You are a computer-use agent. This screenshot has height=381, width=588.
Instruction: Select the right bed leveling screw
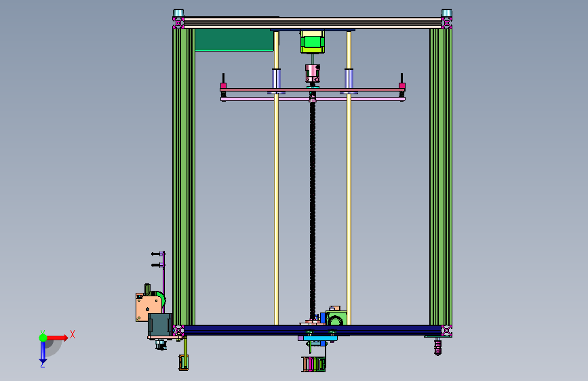pyautogui.click(x=402, y=82)
